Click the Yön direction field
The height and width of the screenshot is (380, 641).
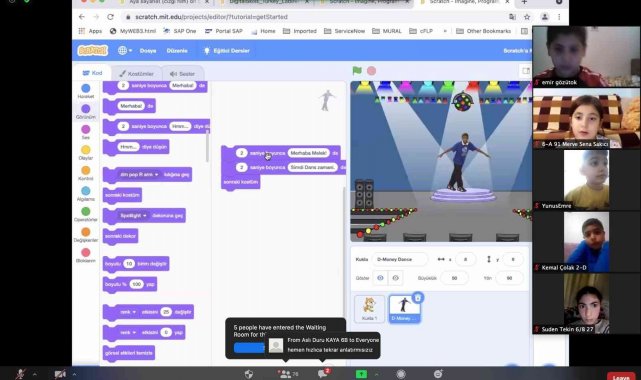509,278
